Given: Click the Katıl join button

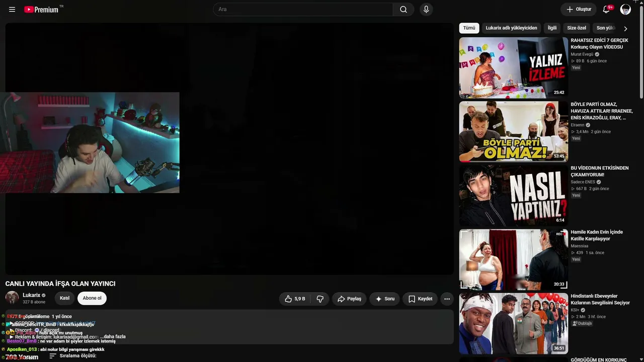Looking at the screenshot, I should (64, 298).
